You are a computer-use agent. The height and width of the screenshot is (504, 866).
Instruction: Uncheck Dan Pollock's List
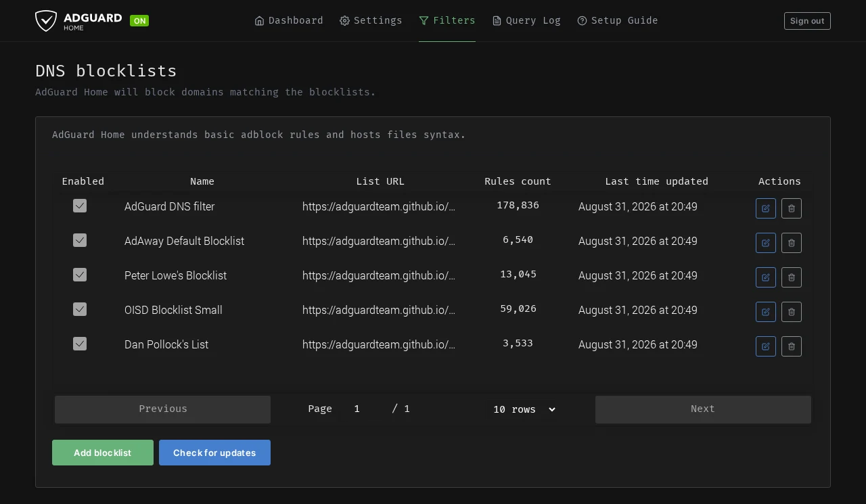tap(80, 344)
